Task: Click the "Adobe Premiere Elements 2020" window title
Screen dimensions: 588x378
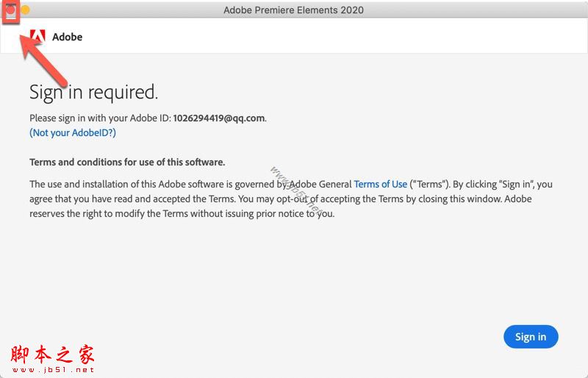Action: click(293, 10)
